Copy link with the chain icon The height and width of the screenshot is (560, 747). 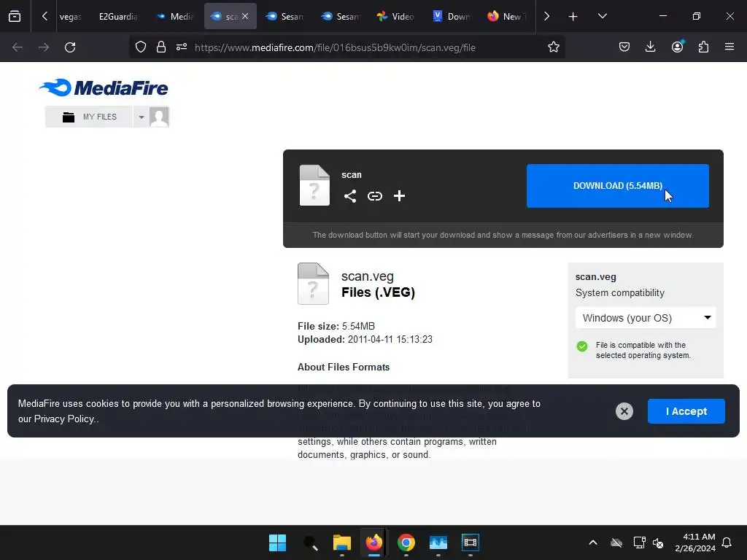tap(375, 196)
